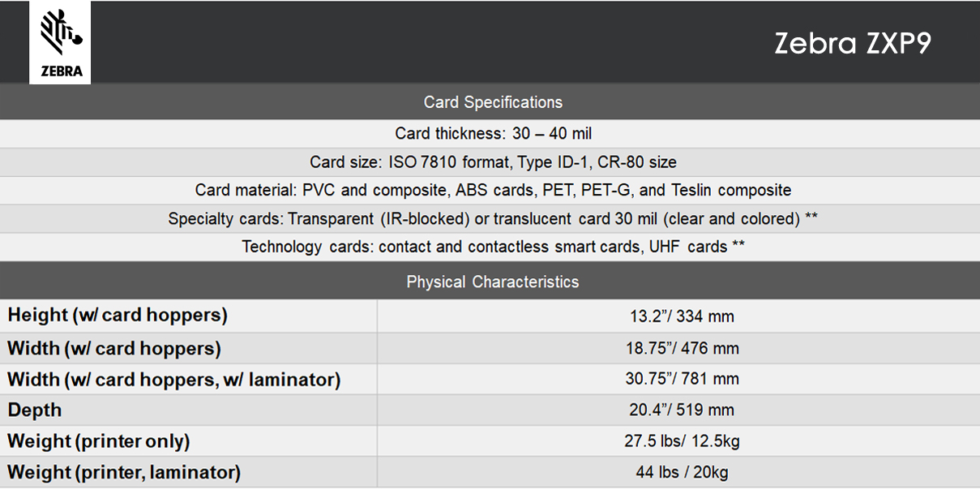Select the 18.75"/ 476 mm value cell
Viewport: 980px width, 490px height.
coord(682,348)
